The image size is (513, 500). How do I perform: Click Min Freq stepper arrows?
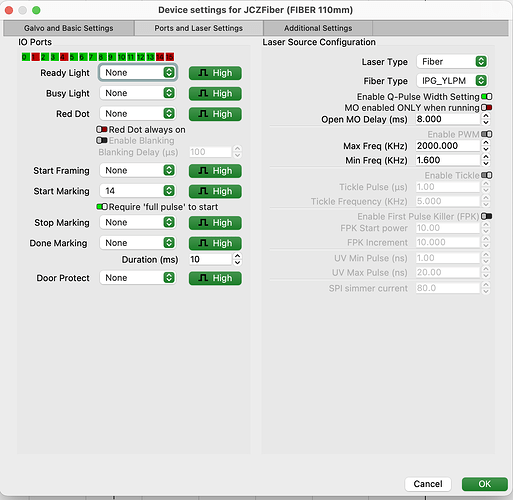pos(486,160)
